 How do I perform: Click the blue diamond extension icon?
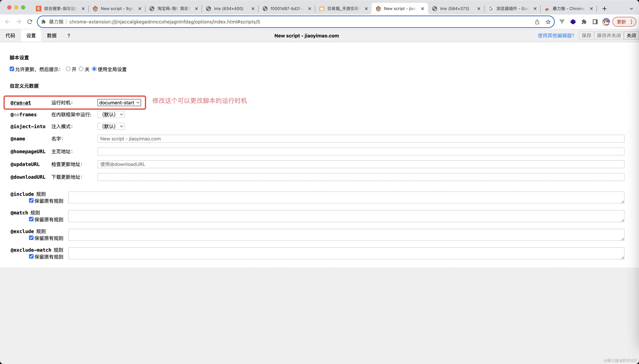coord(573,22)
